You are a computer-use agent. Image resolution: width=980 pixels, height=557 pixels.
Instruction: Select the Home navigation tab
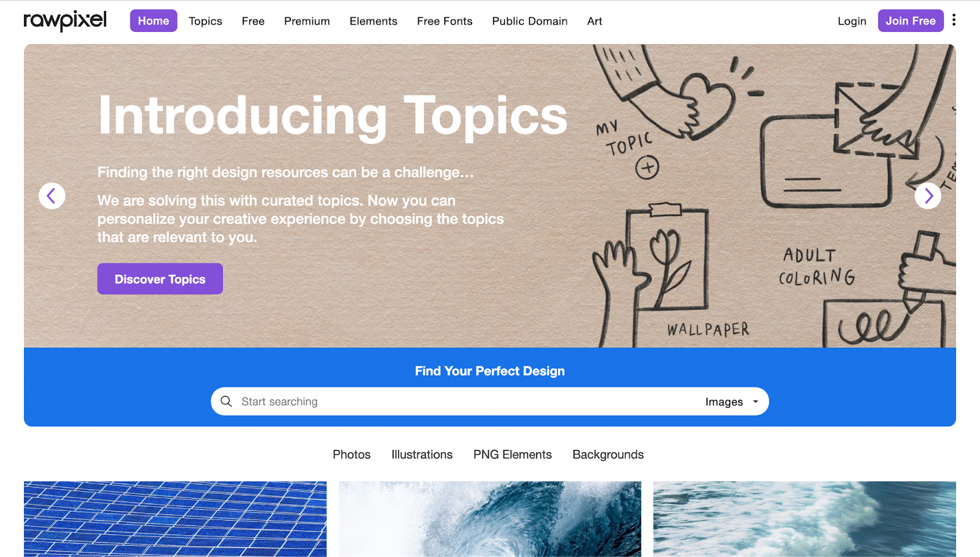point(153,21)
